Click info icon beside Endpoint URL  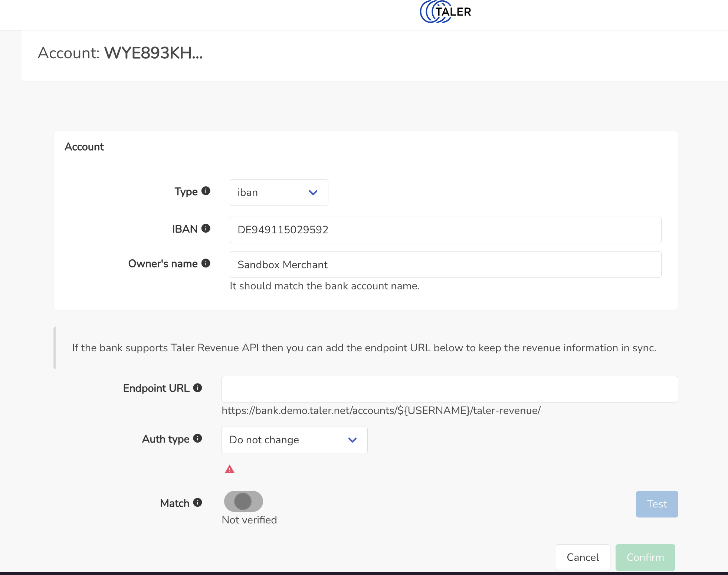[x=198, y=388]
